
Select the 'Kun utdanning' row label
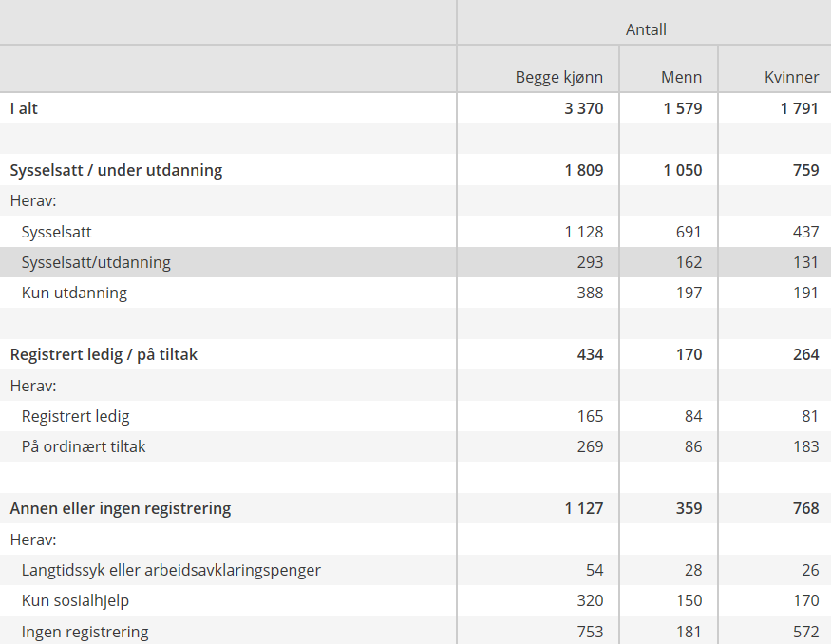coord(74,293)
